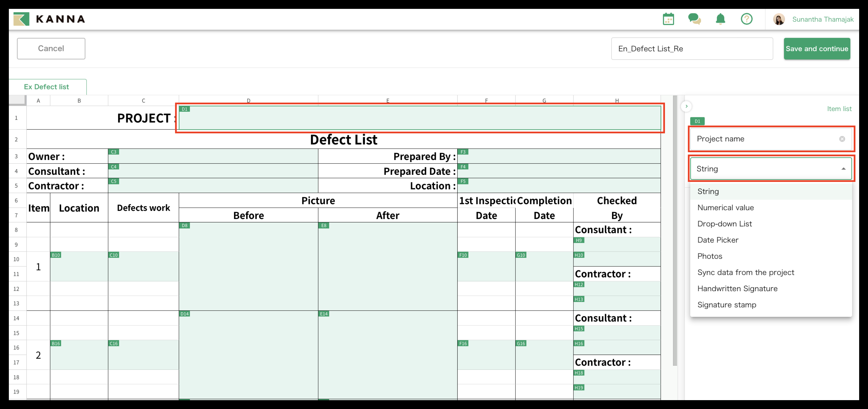Pick Handwritten Signature type

pyautogui.click(x=737, y=289)
